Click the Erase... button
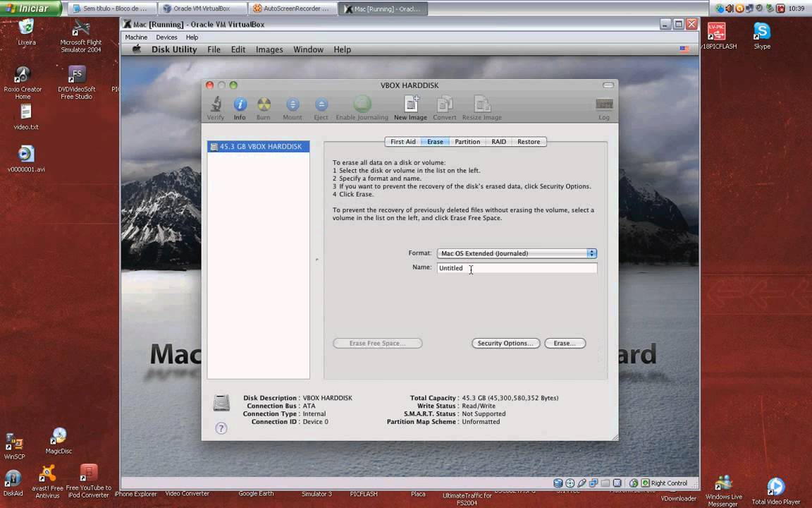Viewport: 812px width, 508px height. pyautogui.click(x=565, y=343)
